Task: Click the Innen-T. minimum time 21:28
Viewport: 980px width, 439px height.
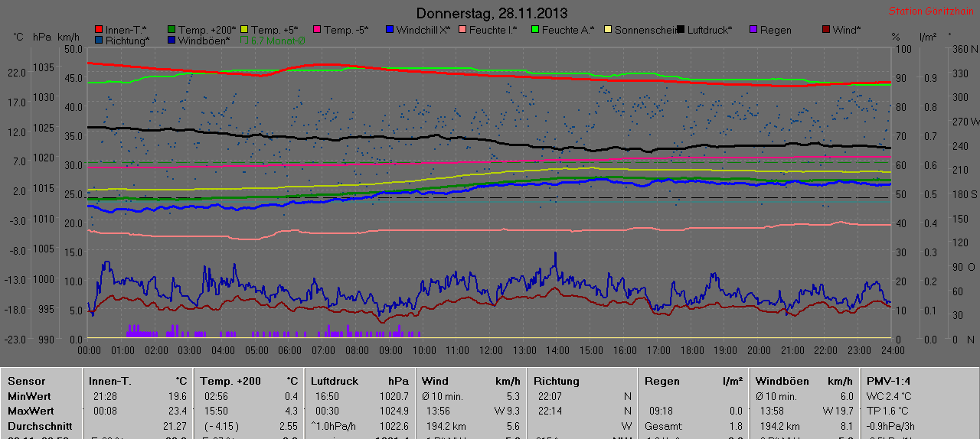Action: pos(105,396)
